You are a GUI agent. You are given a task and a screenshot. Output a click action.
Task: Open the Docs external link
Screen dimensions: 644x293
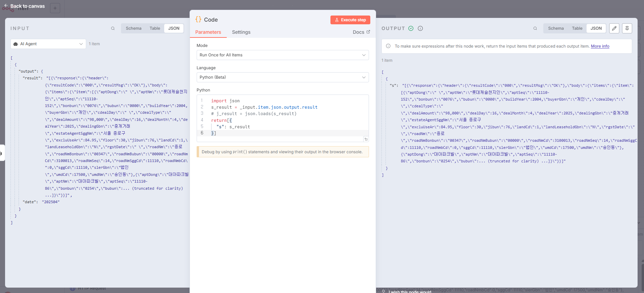pos(361,32)
